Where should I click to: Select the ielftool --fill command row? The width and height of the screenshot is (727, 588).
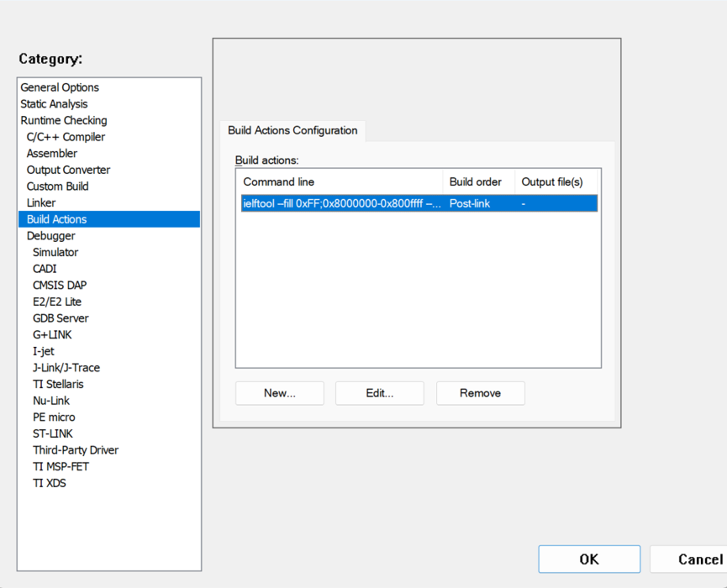(419, 203)
